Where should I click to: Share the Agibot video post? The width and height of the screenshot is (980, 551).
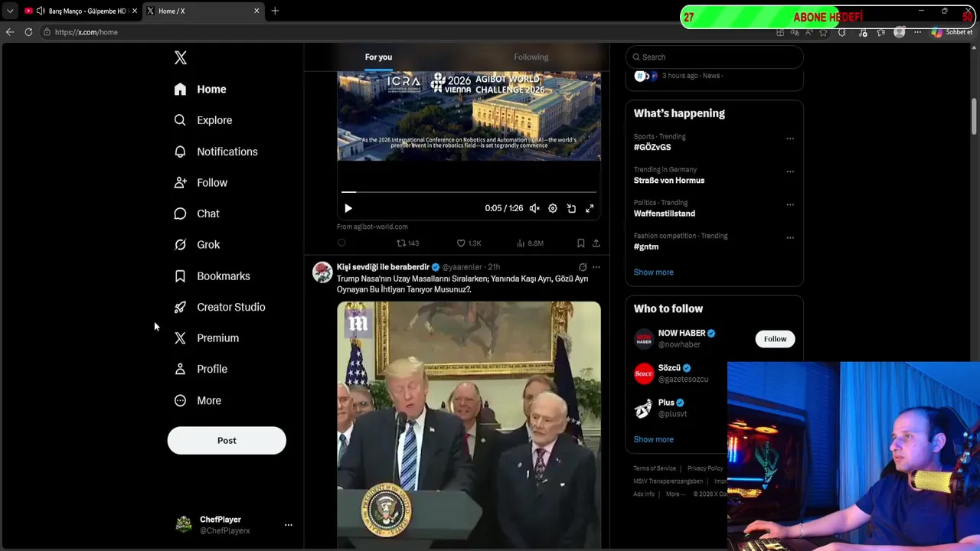click(596, 243)
